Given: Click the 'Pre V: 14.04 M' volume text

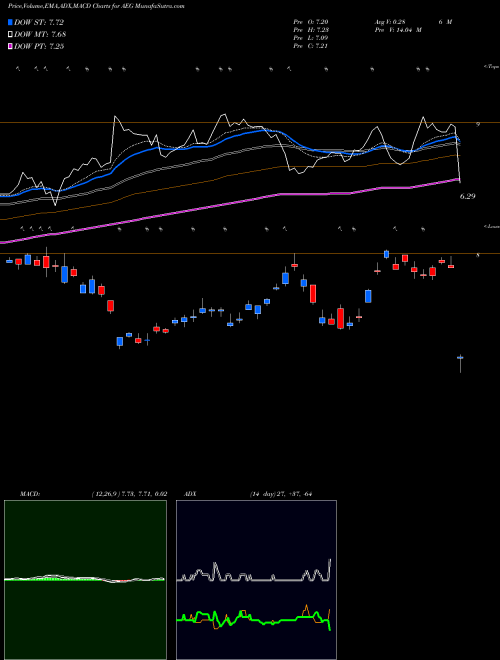Looking at the screenshot, I should [398, 30].
